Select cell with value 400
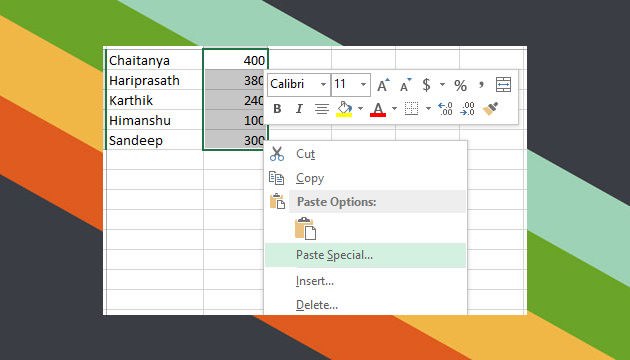The height and width of the screenshot is (360, 630). click(235, 60)
